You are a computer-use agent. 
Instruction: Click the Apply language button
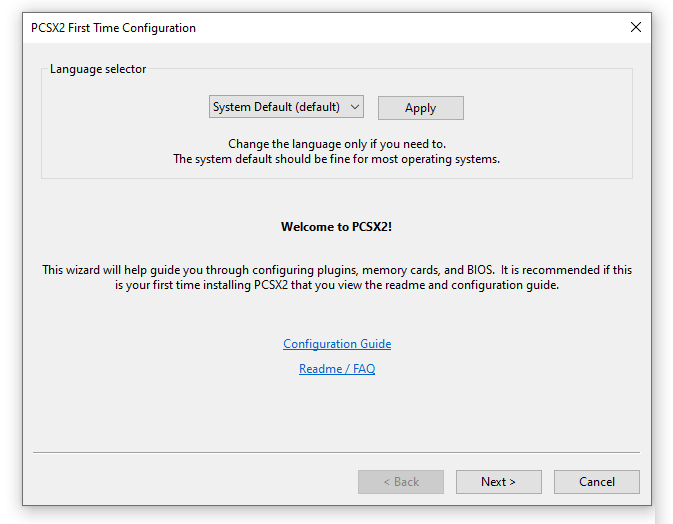[421, 108]
